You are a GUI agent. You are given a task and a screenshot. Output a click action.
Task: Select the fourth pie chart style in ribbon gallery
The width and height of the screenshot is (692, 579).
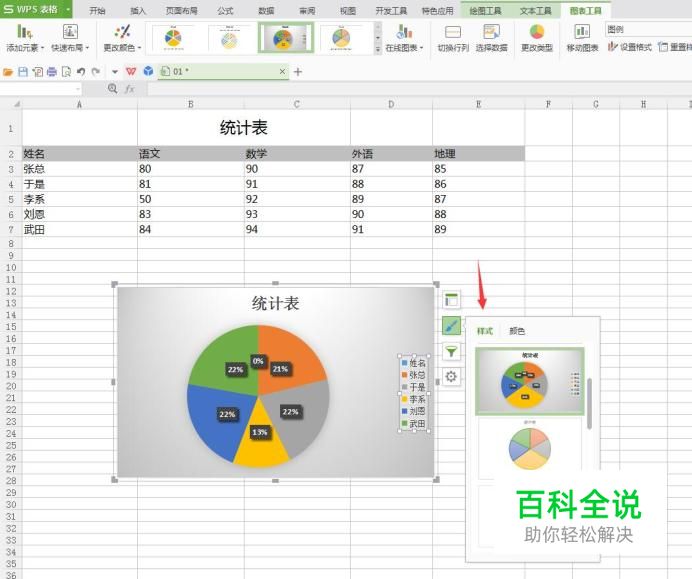click(x=341, y=38)
